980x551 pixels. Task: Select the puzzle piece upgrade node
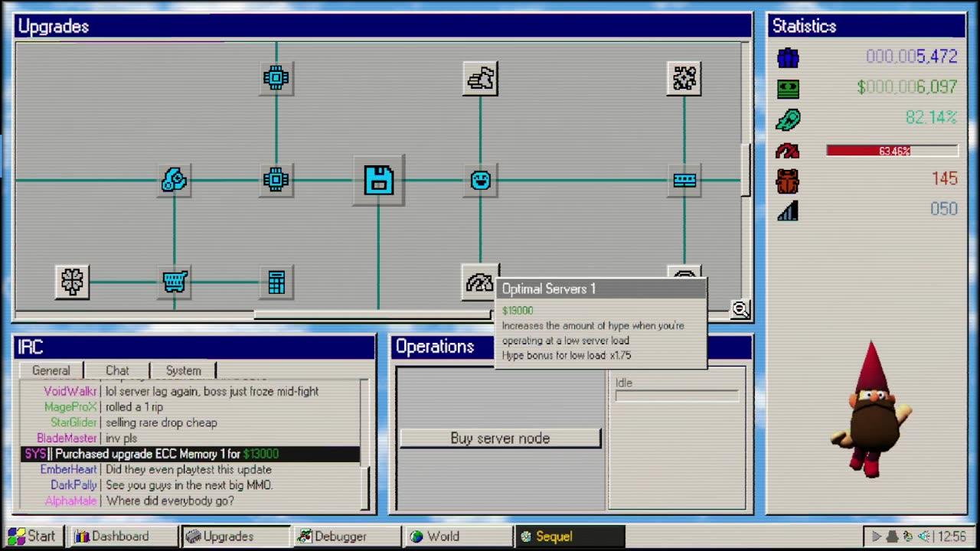(x=684, y=78)
